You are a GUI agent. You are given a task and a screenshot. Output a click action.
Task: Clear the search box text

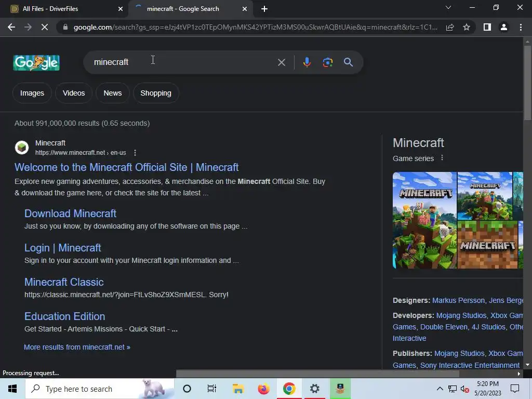[281, 62]
